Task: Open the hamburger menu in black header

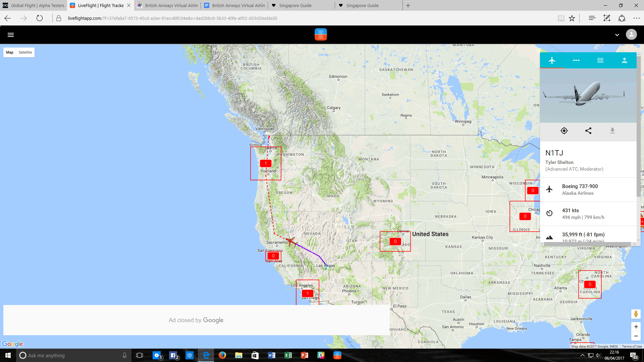Action: 11,35
